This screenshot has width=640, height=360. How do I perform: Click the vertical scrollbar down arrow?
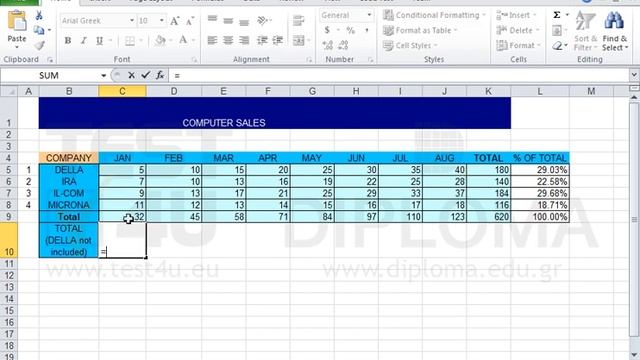[634, 355]
